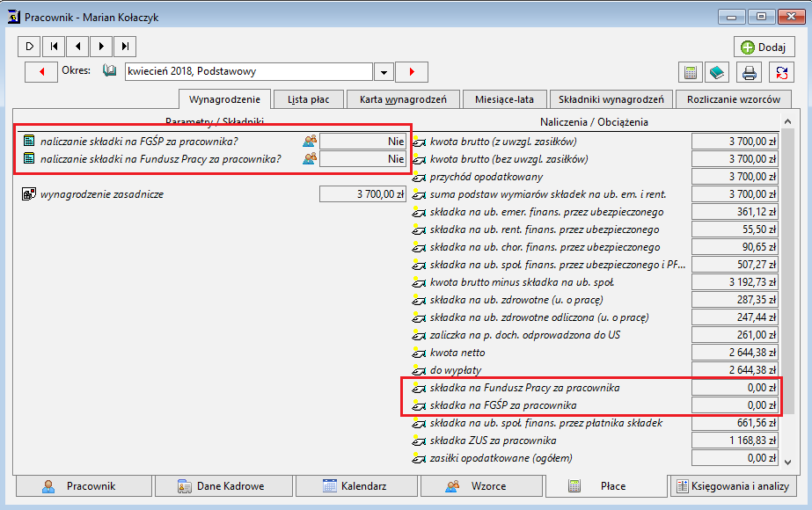The image size is (812, 510).
Task: Click icon beside zaliczka na p. doch.
Action: (419, 336)
